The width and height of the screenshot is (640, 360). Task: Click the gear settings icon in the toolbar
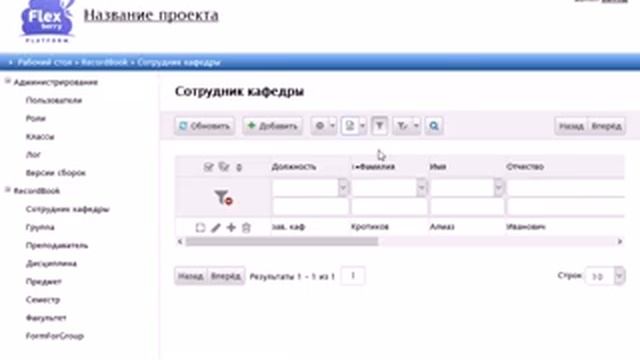[x=320, y=126]
